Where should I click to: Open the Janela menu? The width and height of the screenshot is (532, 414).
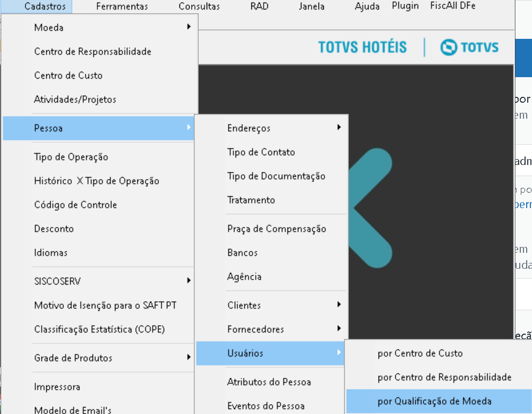[312, 6]
